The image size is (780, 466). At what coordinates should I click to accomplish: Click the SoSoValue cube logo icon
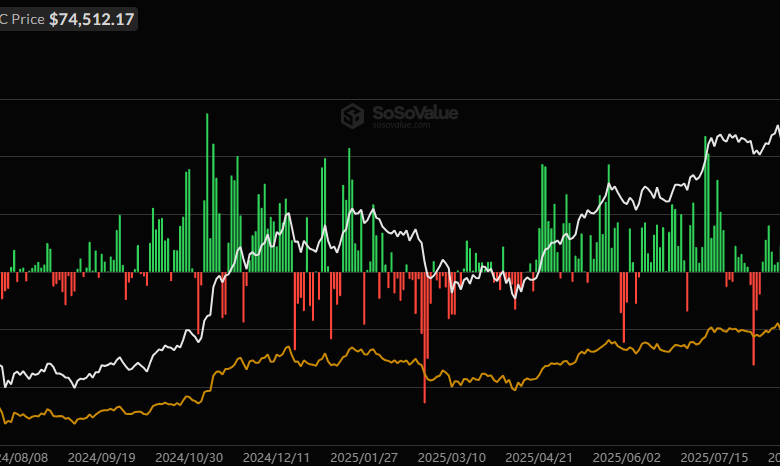[352, 116]
